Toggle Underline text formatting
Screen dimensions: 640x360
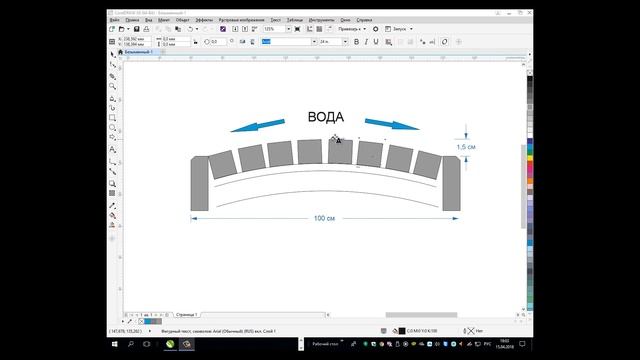376,42
